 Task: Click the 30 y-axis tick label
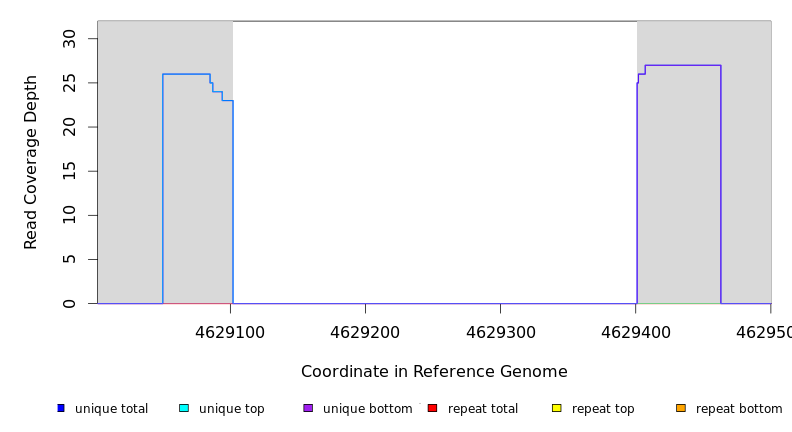point(69,39)
